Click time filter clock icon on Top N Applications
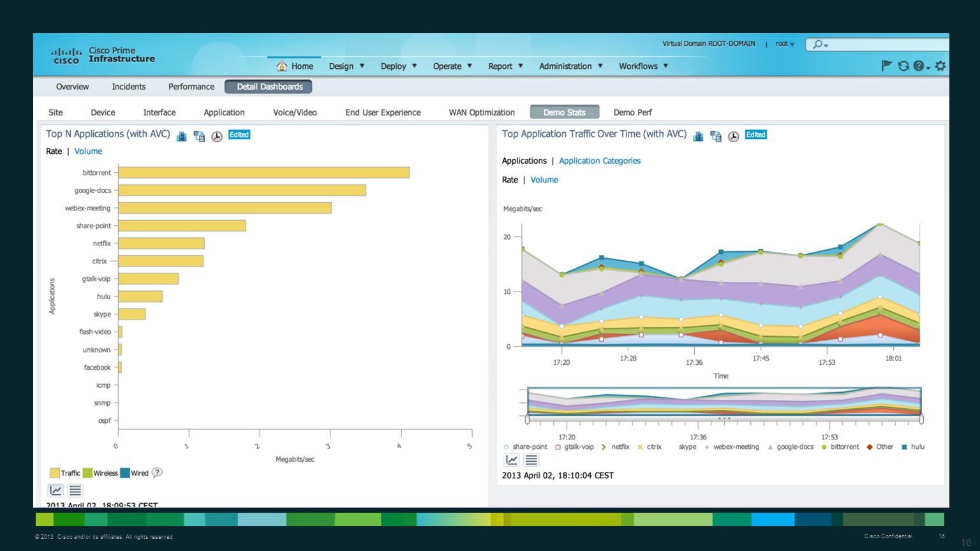 217,136
